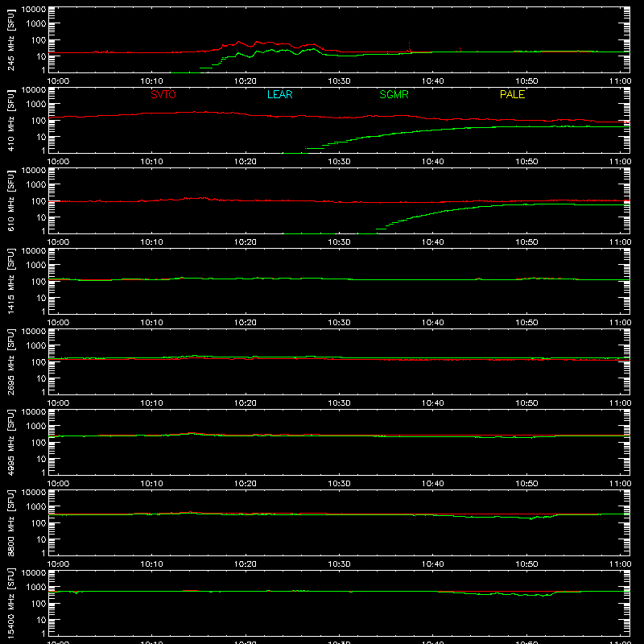Select the 4995 MHz [SFU] axis title
The height and width of the screenshot is (644, 644).
10,443
